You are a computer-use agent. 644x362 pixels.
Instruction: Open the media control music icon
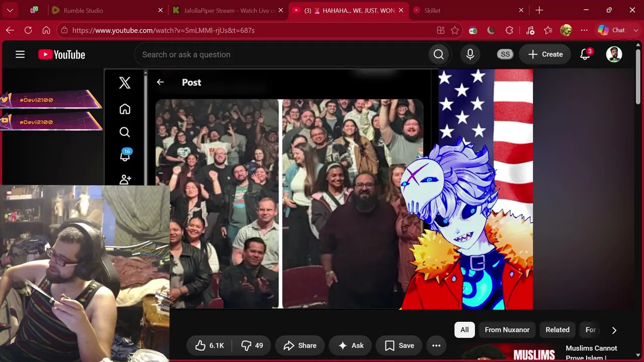[x=530, y=30]
